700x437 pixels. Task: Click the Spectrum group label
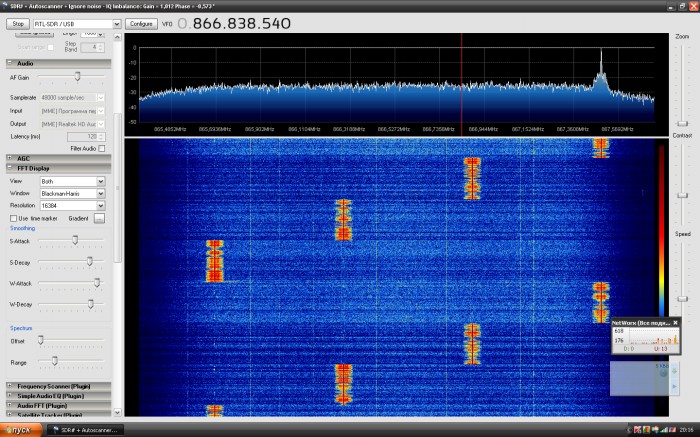point(21,328)
